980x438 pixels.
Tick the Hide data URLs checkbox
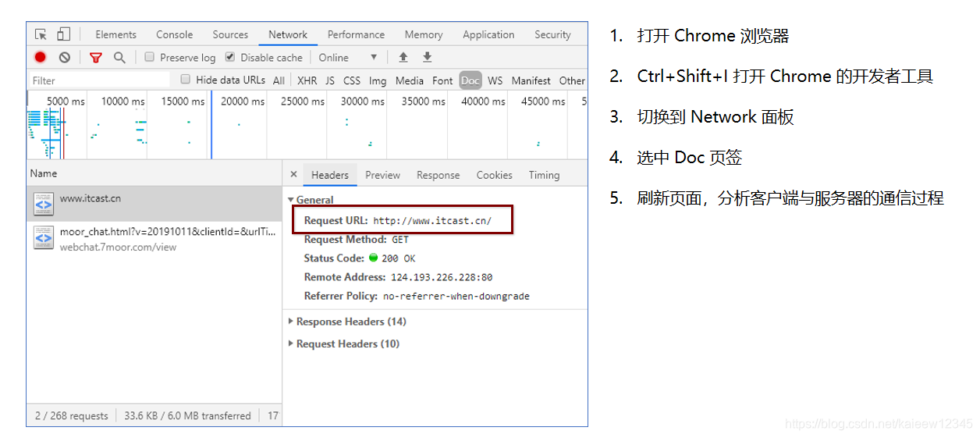pos(186,80)
